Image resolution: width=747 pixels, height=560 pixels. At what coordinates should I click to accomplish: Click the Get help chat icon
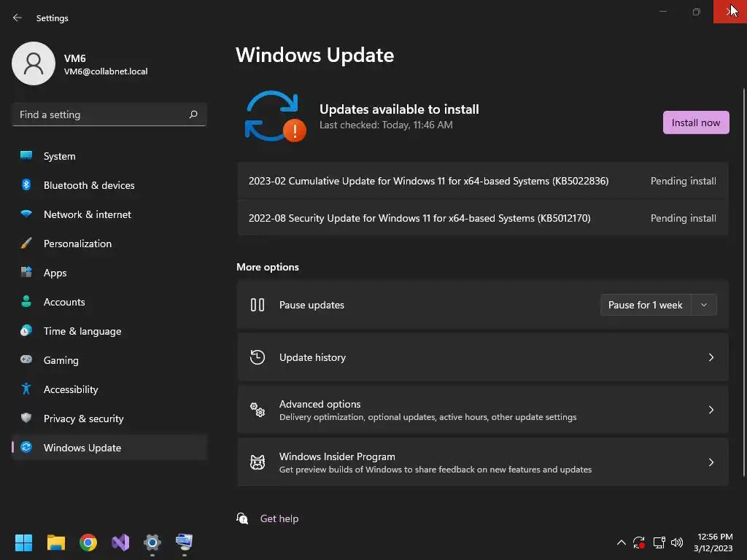click(242, 518)
